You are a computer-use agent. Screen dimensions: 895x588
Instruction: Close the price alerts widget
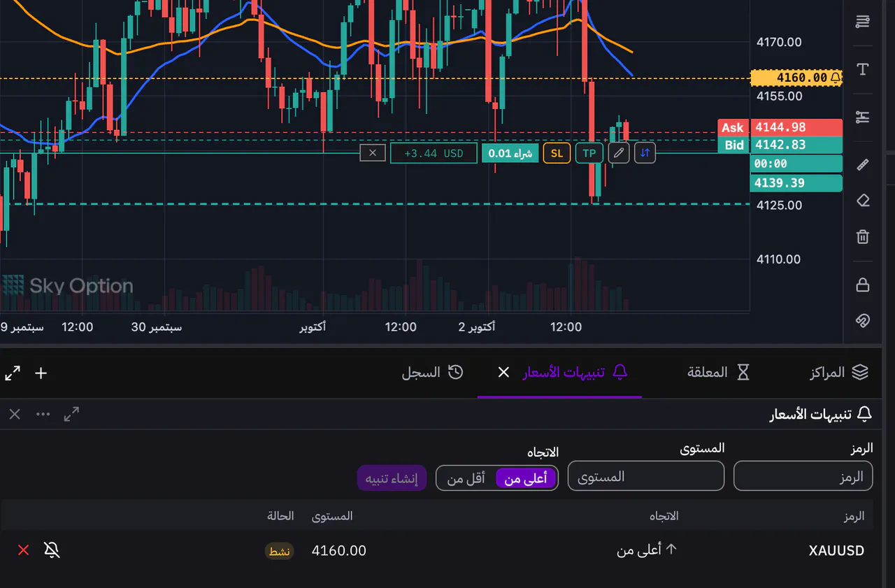[x=15, y=414]
